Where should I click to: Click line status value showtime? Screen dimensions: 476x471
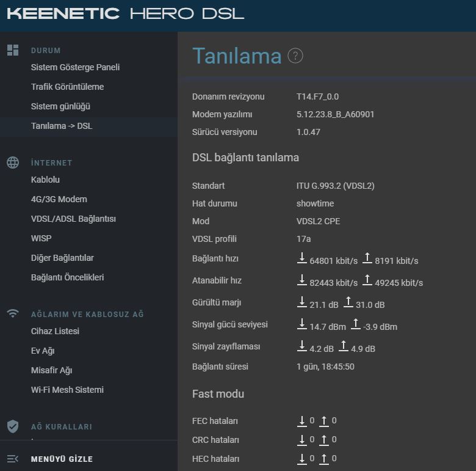(x=315, y=203)
